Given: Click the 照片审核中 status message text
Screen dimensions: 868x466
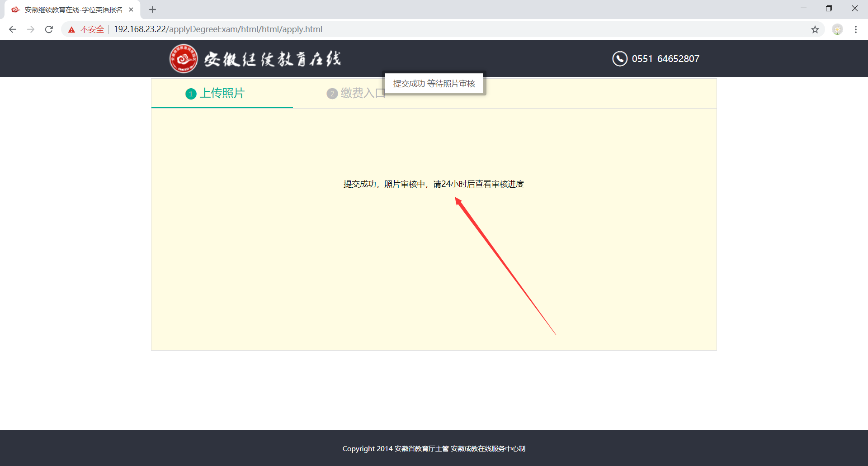Looking at the screenshot, I should coord(434,184).
